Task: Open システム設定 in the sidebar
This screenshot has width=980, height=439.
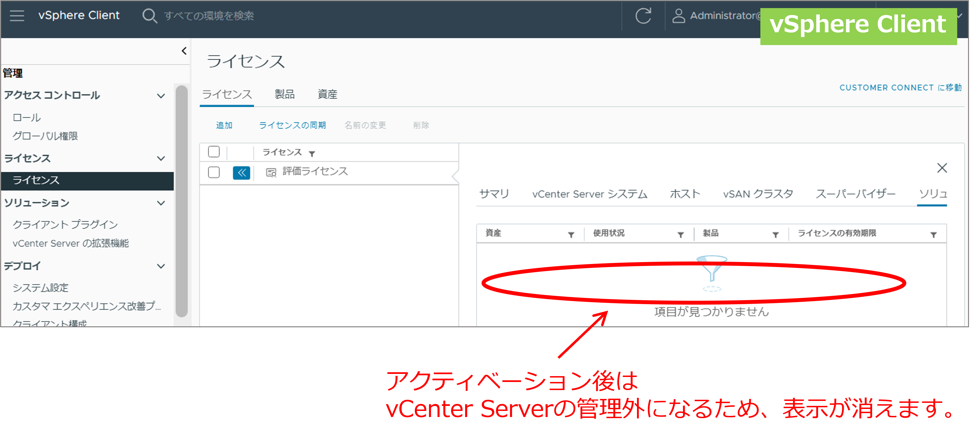Action: (x=40, y=287)
